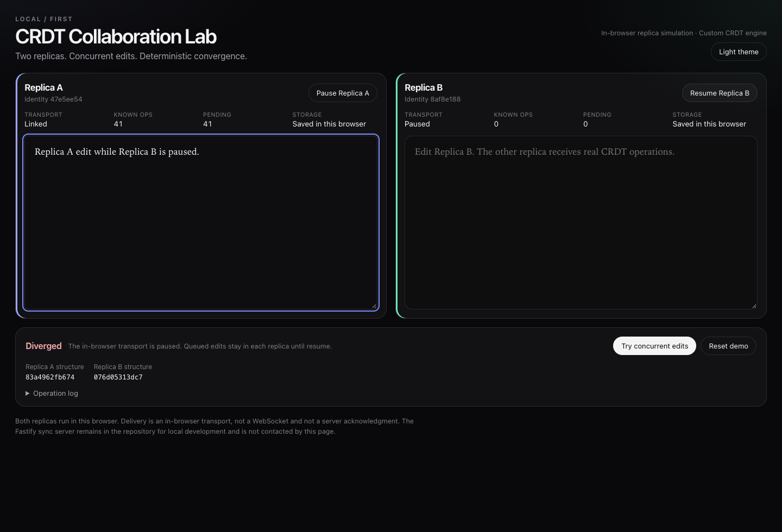Click the LOCAL / FIRST label
Image resolution: width=782 pixels, height=532 pixels.
(x=44, y=19)
